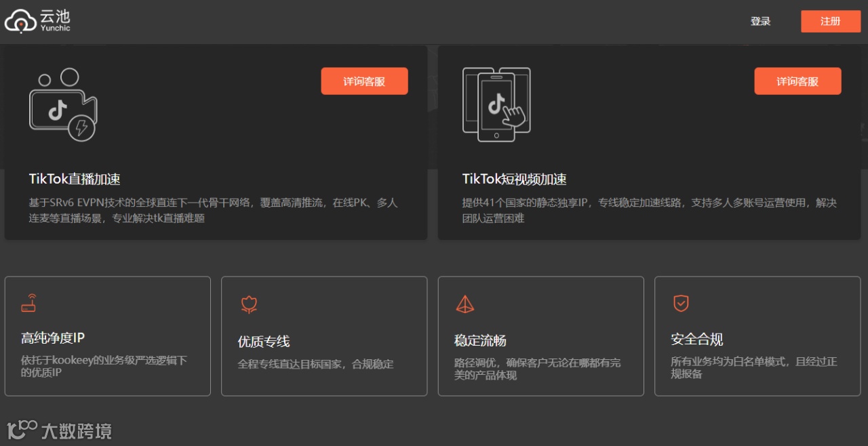Screen dimensions: 868x446
Task: Click the shield check icon above 安全合规
Action: click(681, 303)
